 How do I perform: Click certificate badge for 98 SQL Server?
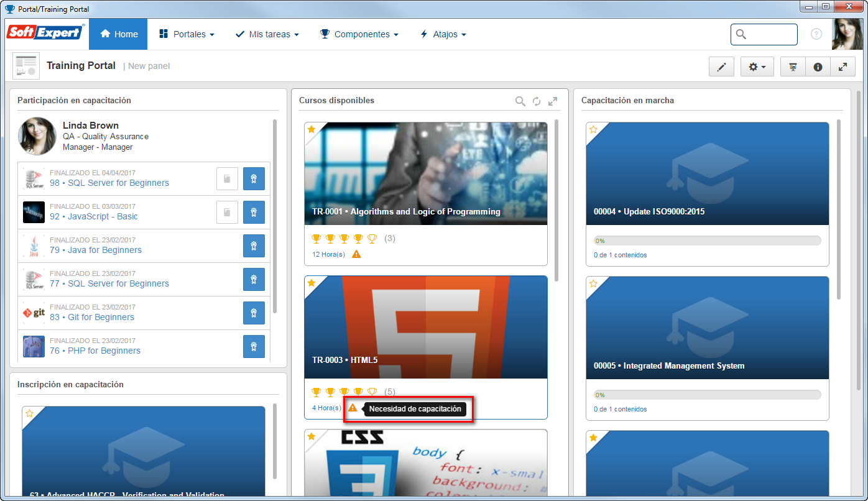254,178
